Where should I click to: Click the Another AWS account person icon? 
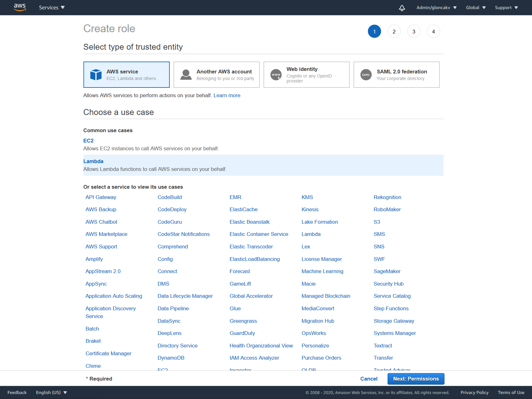(x=186, y=75)
